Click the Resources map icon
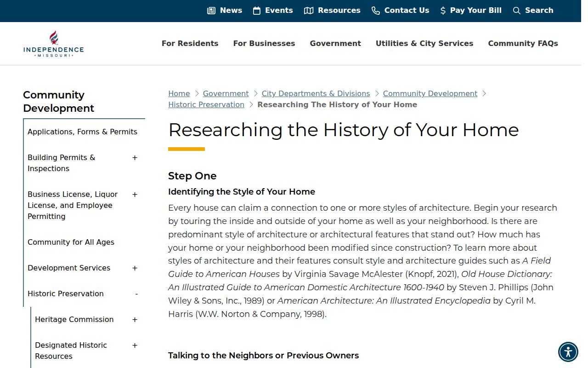The height and width of the screenshot is (368, 588). click(x=309, y=11)
